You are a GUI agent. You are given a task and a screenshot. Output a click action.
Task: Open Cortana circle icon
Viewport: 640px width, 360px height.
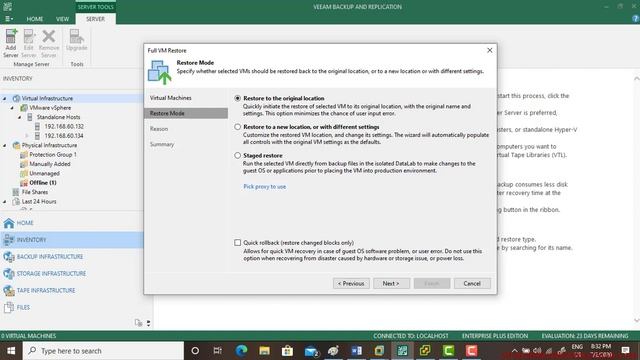(195, 351)
